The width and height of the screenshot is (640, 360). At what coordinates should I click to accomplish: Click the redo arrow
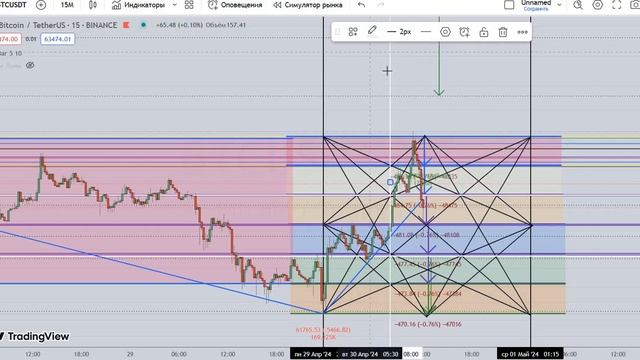(x=381, y=5)
